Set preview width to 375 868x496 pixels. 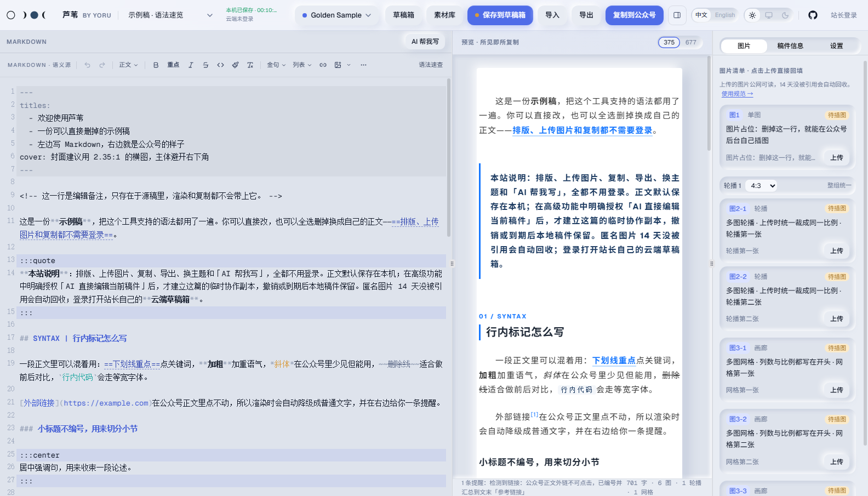[669, 42]
